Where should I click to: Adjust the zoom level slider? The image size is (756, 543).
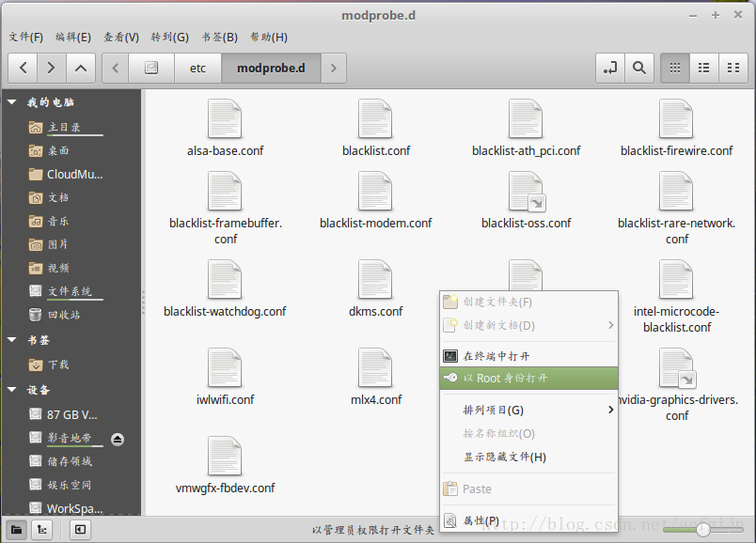[x=702, y=530]
